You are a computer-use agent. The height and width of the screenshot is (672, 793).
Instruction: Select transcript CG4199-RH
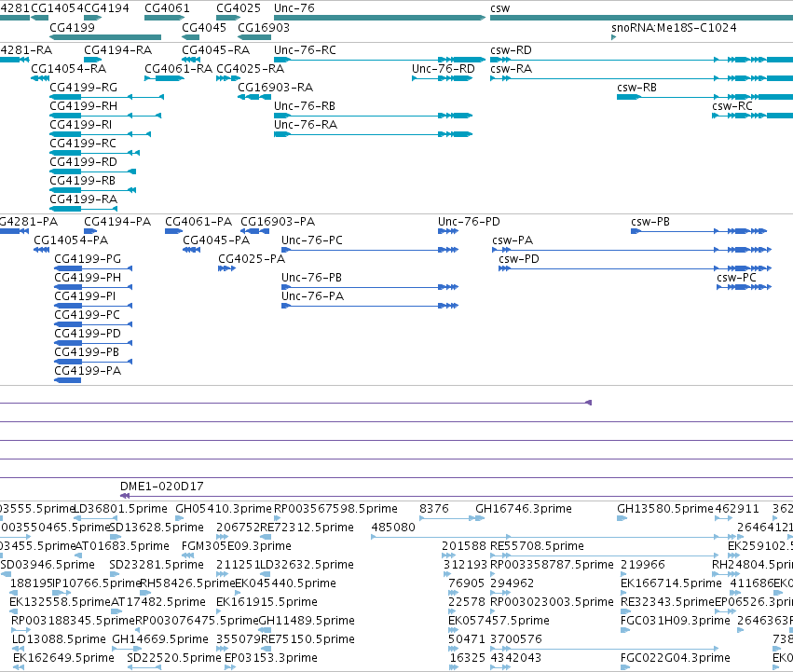(x=84, y=106)
